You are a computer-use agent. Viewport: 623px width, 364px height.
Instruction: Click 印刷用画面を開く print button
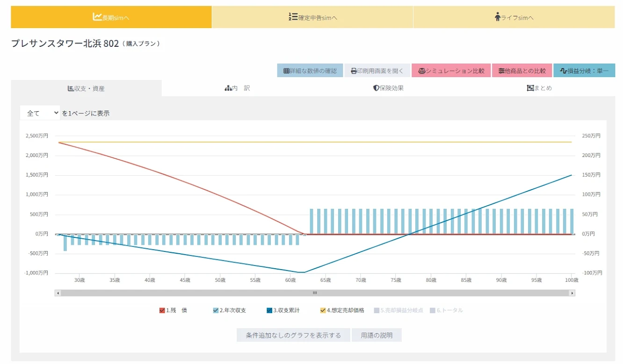pos(377,71)
